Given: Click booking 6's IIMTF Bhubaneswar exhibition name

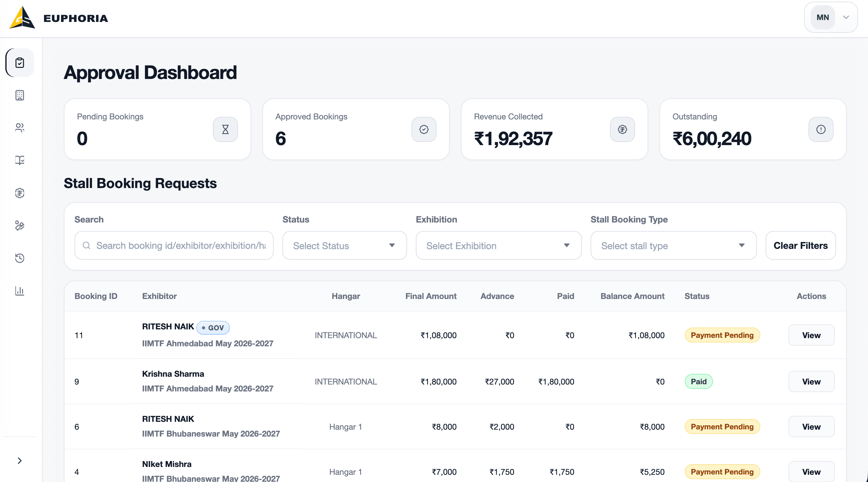Looking at the screenshot, I should tap(211, 434).
